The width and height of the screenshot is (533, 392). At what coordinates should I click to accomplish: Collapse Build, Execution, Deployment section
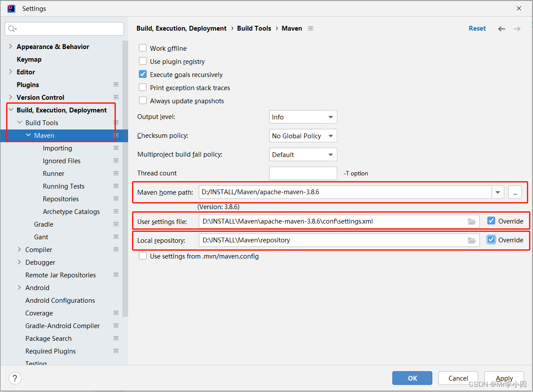[11, 110]
